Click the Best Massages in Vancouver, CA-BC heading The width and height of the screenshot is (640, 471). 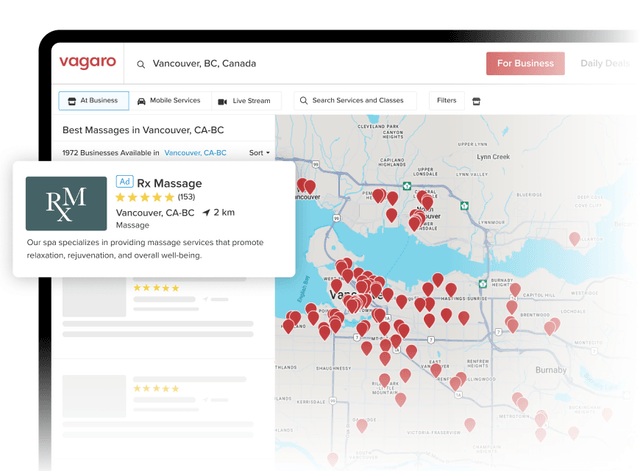(143, 130)
